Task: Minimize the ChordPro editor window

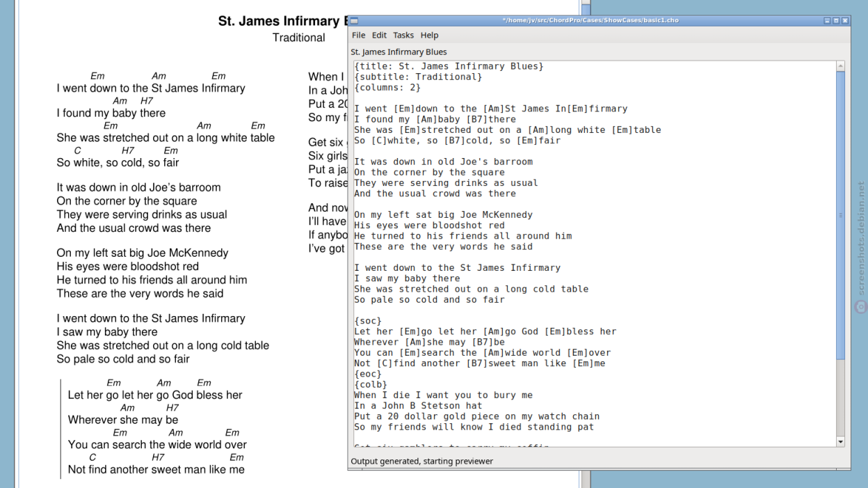Action: point(827,21)
